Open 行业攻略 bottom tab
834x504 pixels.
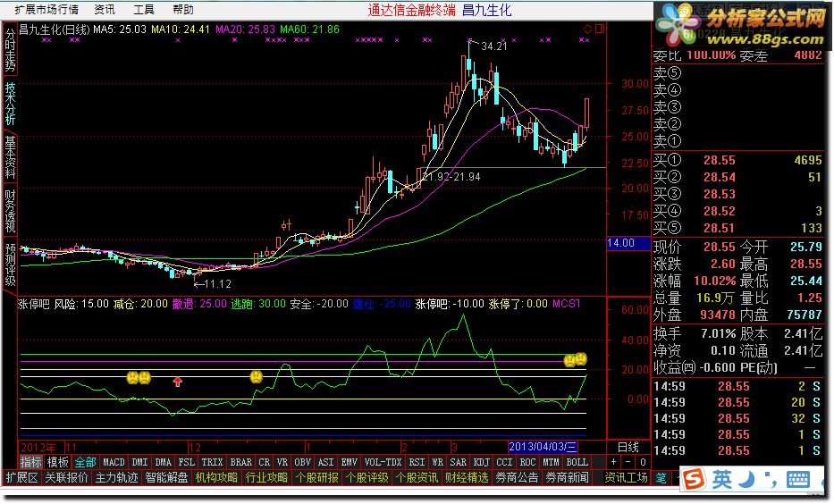pos(266,477)
